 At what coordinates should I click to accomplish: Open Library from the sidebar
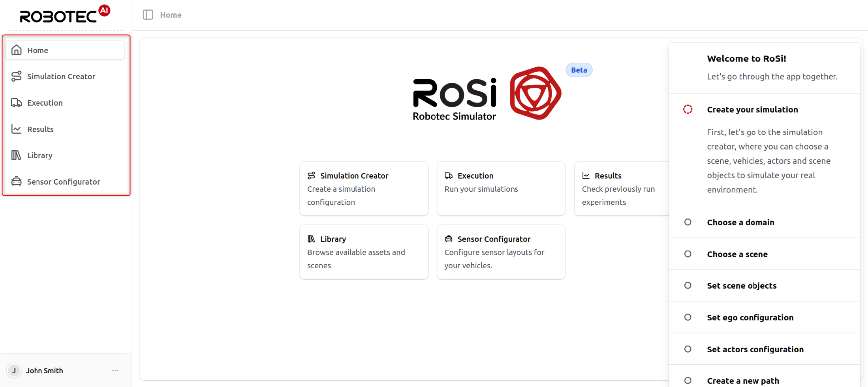click(x=65, y=155)
